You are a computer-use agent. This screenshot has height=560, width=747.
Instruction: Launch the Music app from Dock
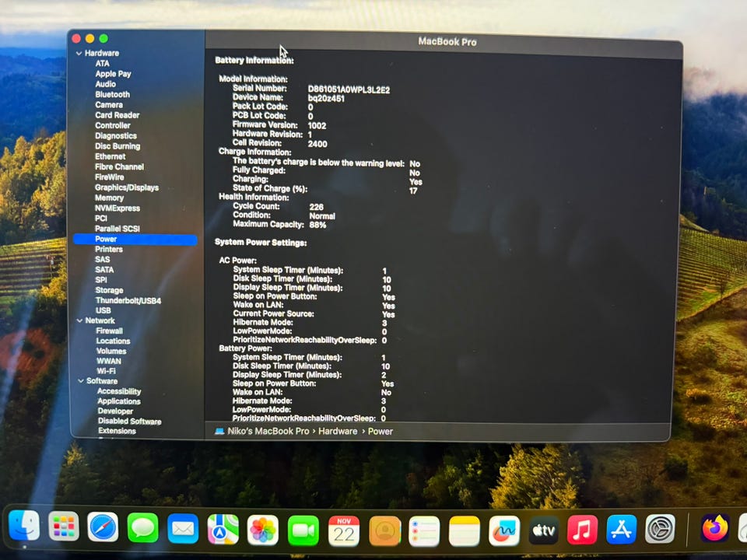click(582, 530)
